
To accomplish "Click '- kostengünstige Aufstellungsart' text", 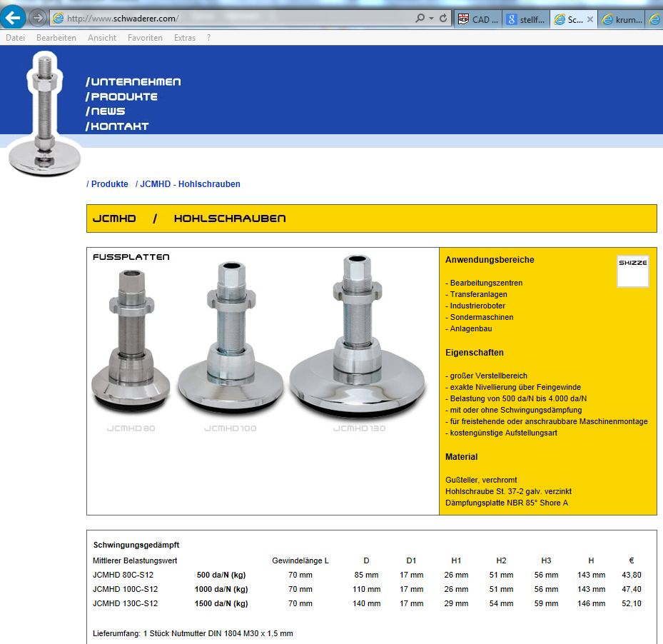I will pos(501,433).
